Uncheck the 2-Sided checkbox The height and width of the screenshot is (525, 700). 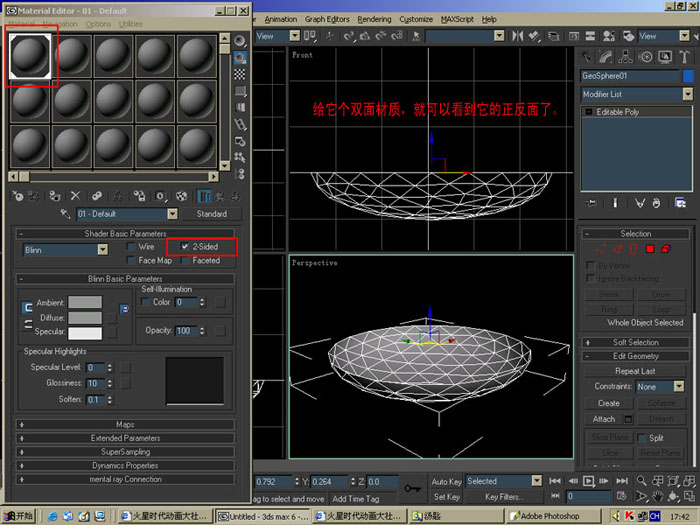[x=185, y=246]
